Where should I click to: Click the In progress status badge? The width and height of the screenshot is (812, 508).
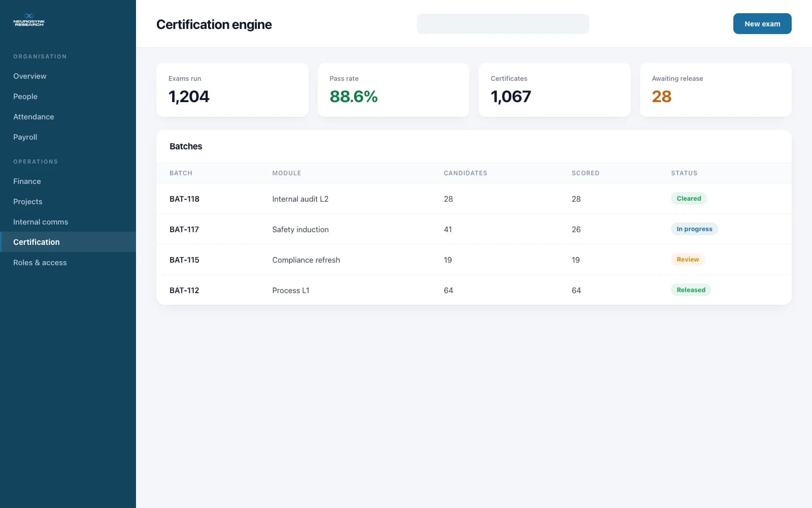(694, 229)
